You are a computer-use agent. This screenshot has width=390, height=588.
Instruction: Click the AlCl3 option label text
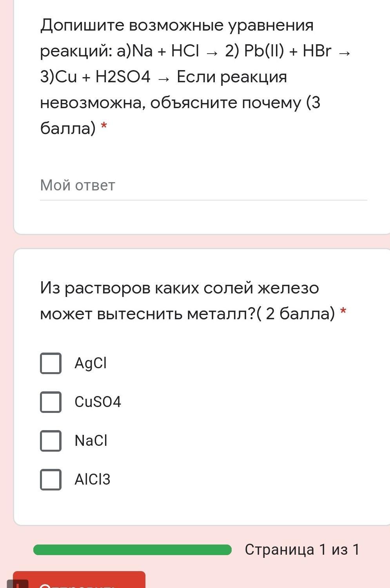(93, 479)
